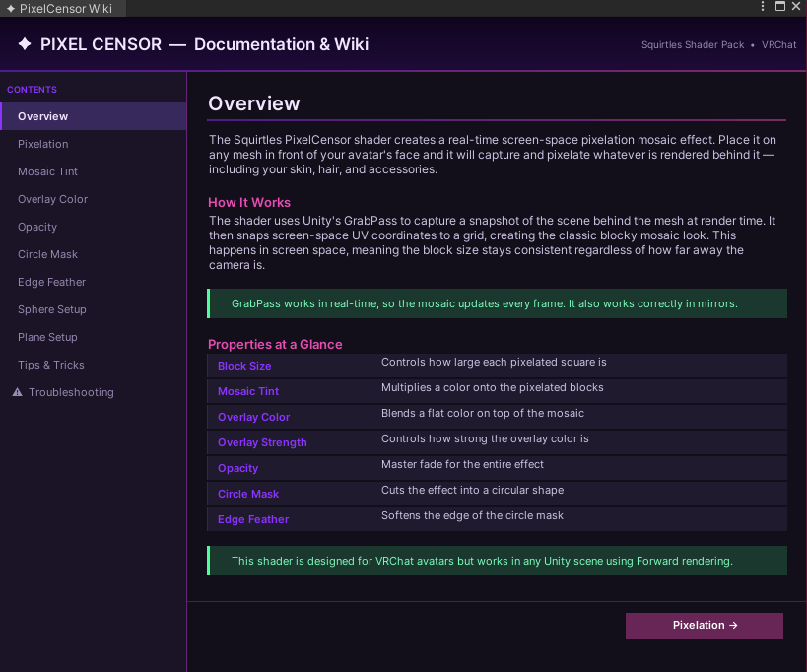Go to Plane Setup page
Screen dimensions: 807x672
tap(94, 337)
